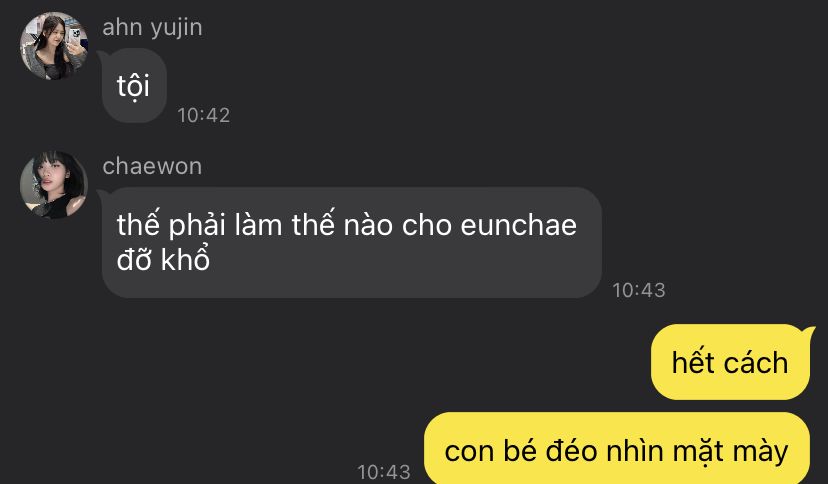The height and width of the screenshot is (484, 828).
Task: Click the word thế starting chaewon's message
Action: pyautogui.click(x=135, y=224)
